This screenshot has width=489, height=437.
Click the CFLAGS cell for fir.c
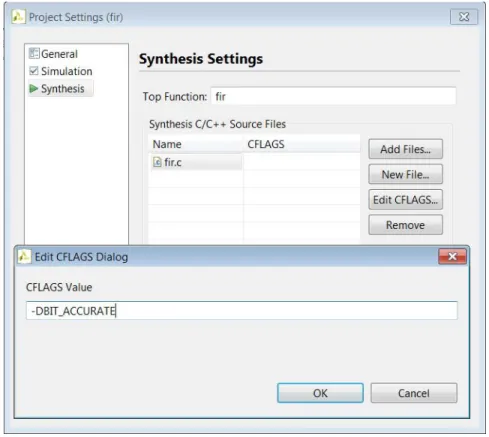click(x=302, y=162)
